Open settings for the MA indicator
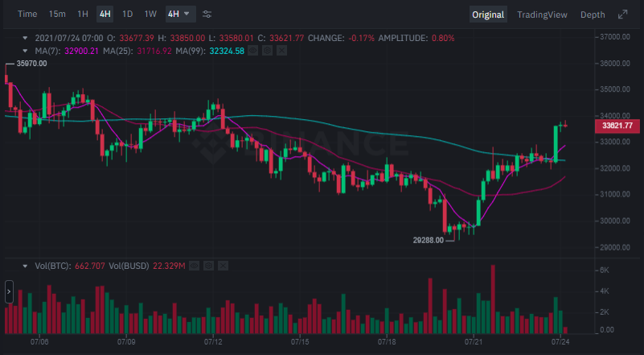Screen dimensions: 644x355 [266, 51]
